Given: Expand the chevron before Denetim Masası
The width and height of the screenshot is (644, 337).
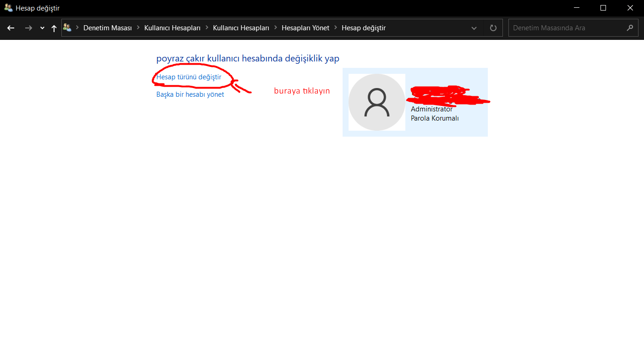Looking at the screenshot, I should tap(77, 28).
